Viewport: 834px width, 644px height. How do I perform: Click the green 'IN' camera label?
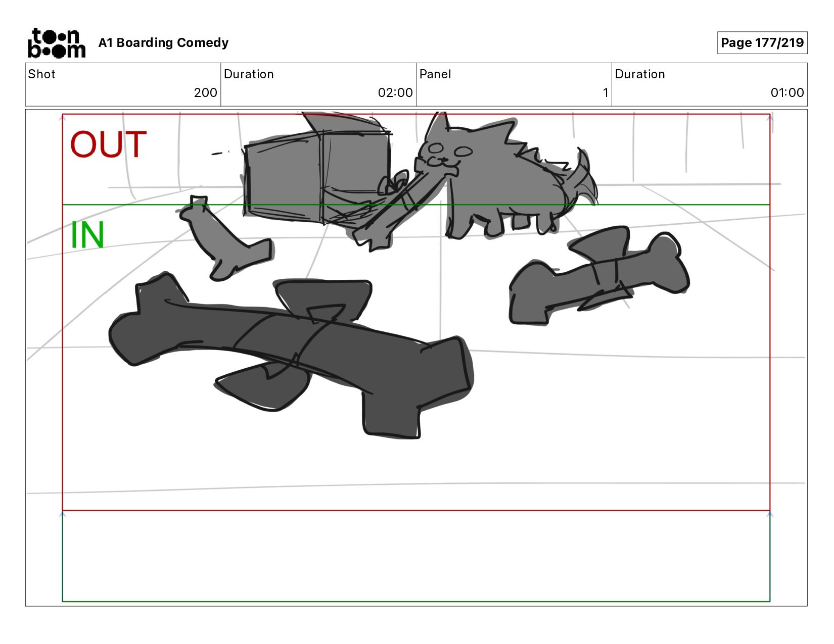coord(87,235)
